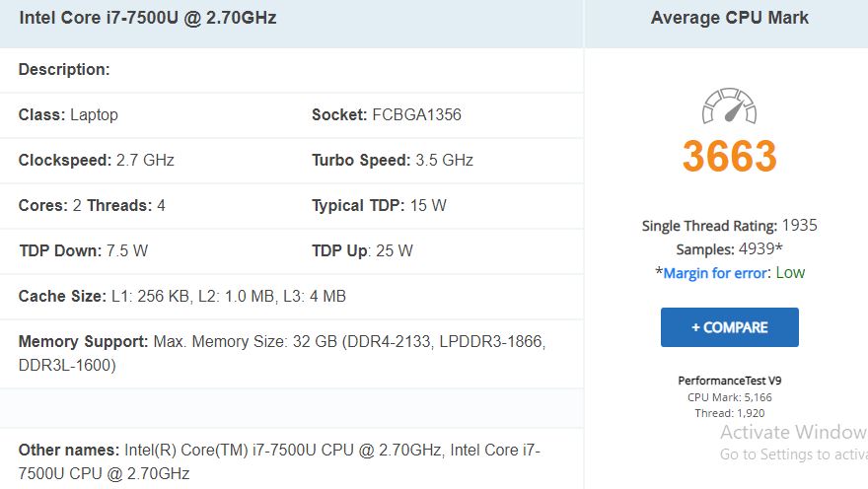Image resolution: width=868 pixels, height=489 pixels.
Task: Click the blue + COMPARE button
Action: [x=729, y=327]
